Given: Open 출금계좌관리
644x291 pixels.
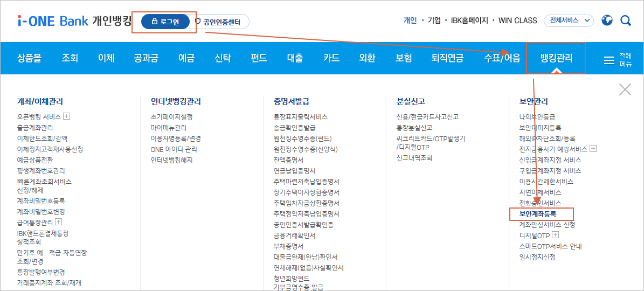Looking at the screenshot, I should (35, 128).
